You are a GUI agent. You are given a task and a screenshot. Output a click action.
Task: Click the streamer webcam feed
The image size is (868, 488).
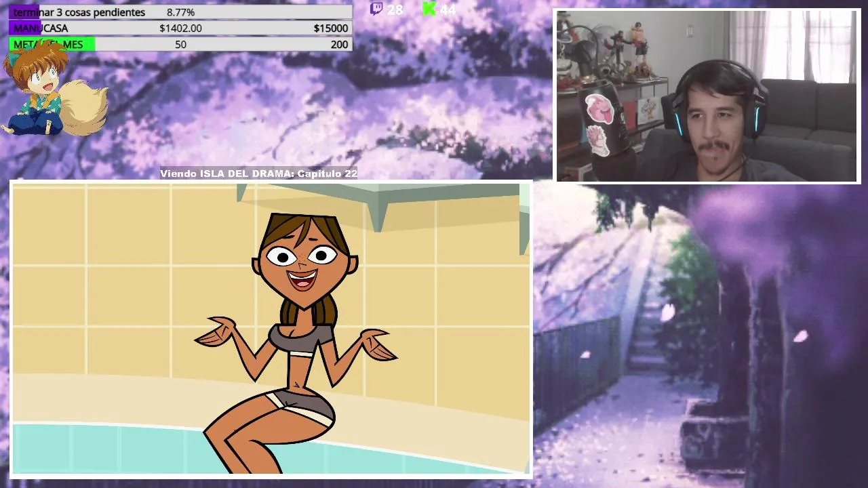pyautogui.click(x=708, y=96)
